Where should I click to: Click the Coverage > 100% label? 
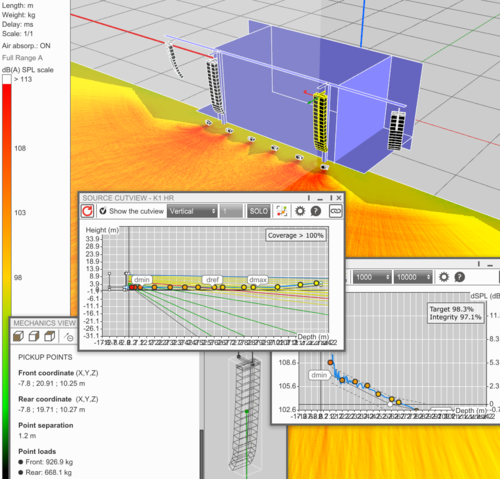pyautogui.click(x=296, y=235)
